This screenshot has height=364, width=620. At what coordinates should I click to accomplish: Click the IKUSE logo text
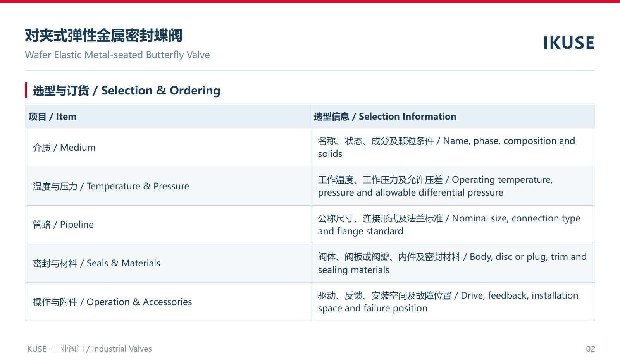click(x=568, y=43)
